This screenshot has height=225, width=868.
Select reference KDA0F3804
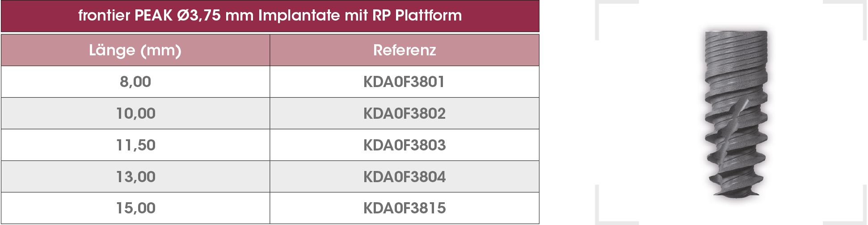pyautogui.click(x=405, y=177)
